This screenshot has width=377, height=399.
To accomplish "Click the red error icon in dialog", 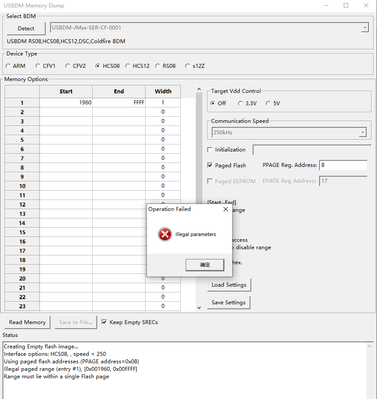I will [165, 234].
